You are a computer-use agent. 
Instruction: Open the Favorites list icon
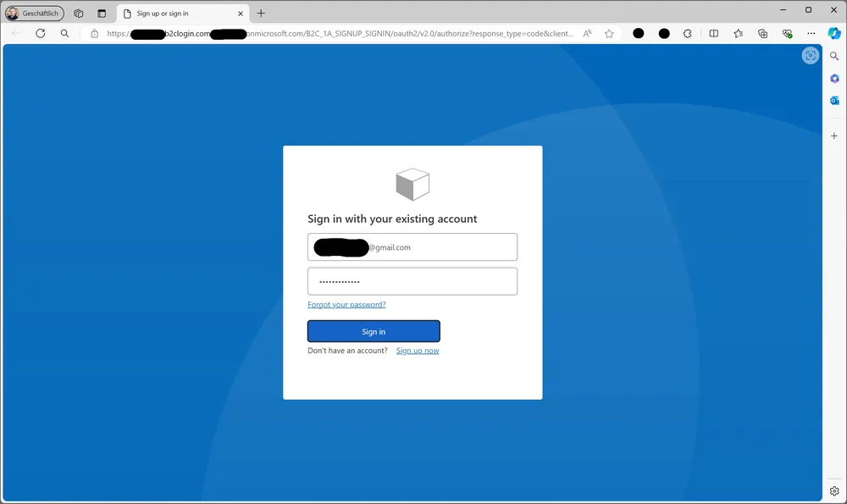[738, 34]
